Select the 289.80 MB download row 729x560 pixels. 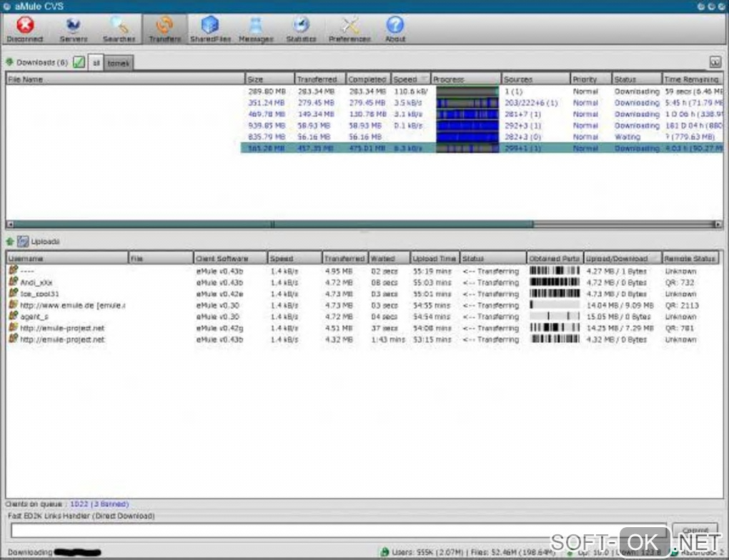364,91
